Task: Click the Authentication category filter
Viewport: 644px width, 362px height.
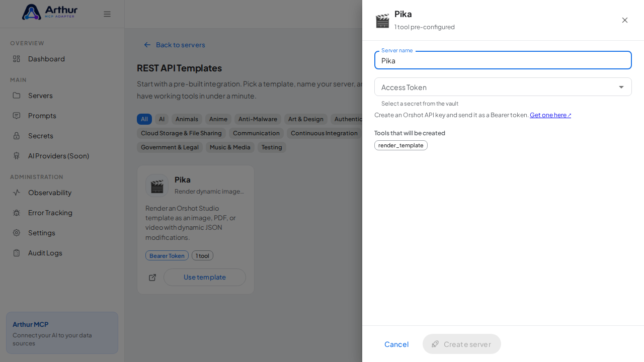Action: pyautogui.click(x=347, y=119)
